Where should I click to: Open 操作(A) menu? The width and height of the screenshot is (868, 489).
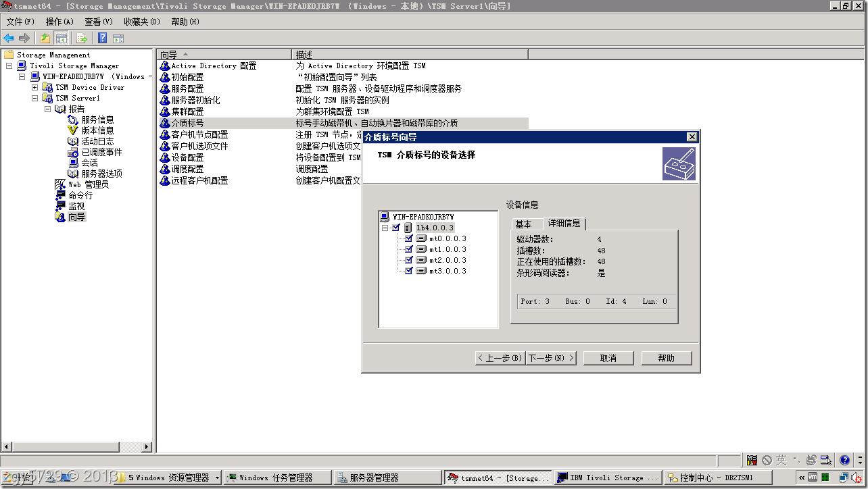59,22
